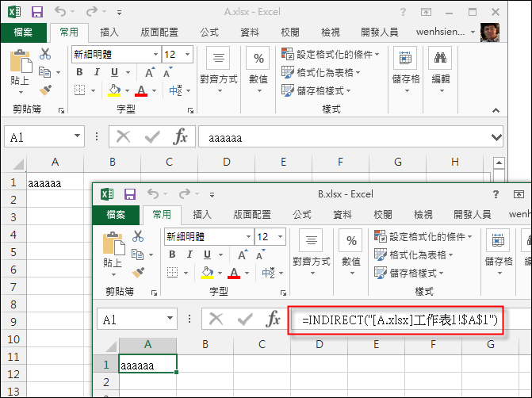Toggle Bold in B.xlsx window
Viewport: 532px width, 398px height.
point(172,254)
